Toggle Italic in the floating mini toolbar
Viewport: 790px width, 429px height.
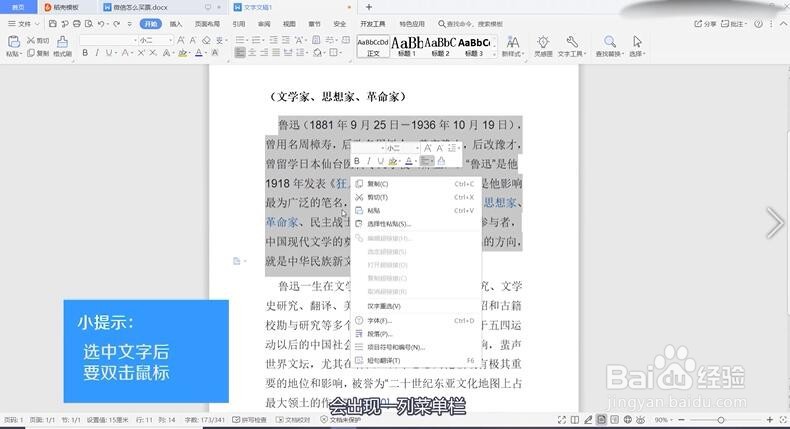369,161
